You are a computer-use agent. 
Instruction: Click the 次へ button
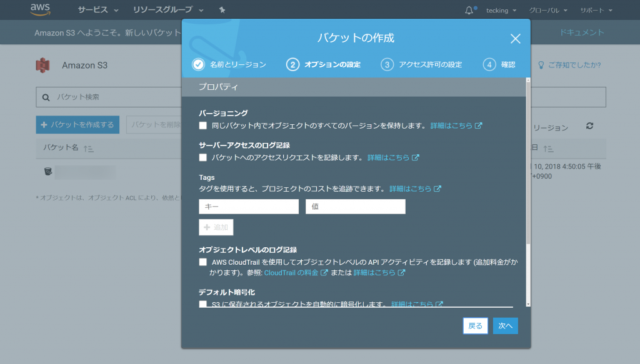(505, 326)
